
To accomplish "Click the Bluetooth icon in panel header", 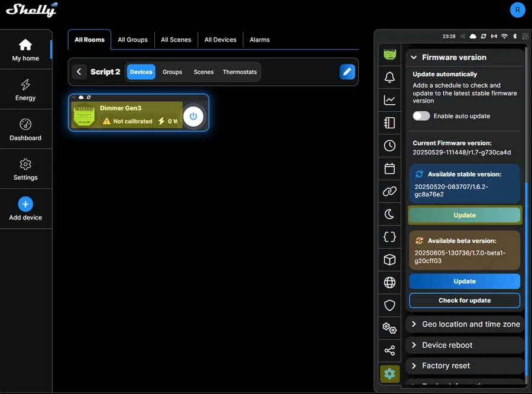I will [515, 36].
